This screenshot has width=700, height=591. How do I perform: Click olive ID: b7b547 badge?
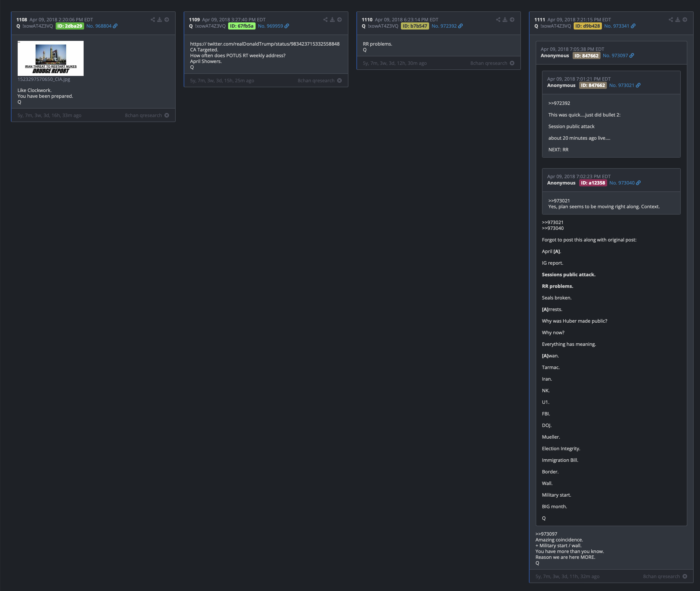point(415,26)
